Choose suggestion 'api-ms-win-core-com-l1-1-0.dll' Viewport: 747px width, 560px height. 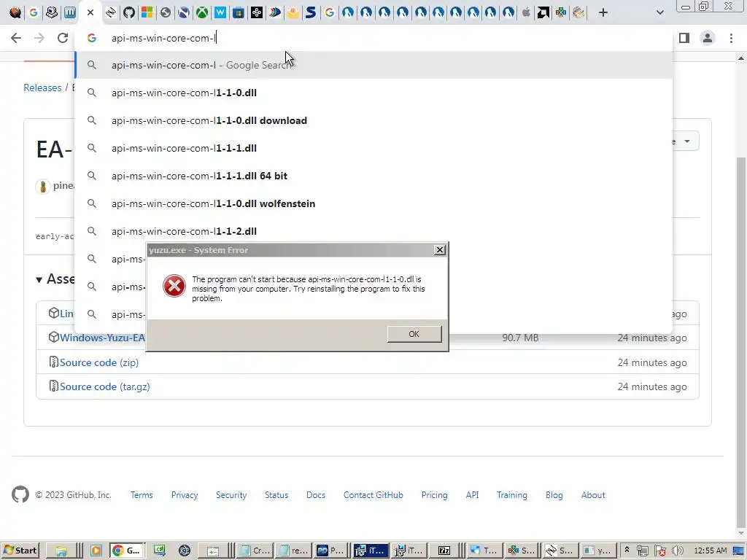point(373,93)
